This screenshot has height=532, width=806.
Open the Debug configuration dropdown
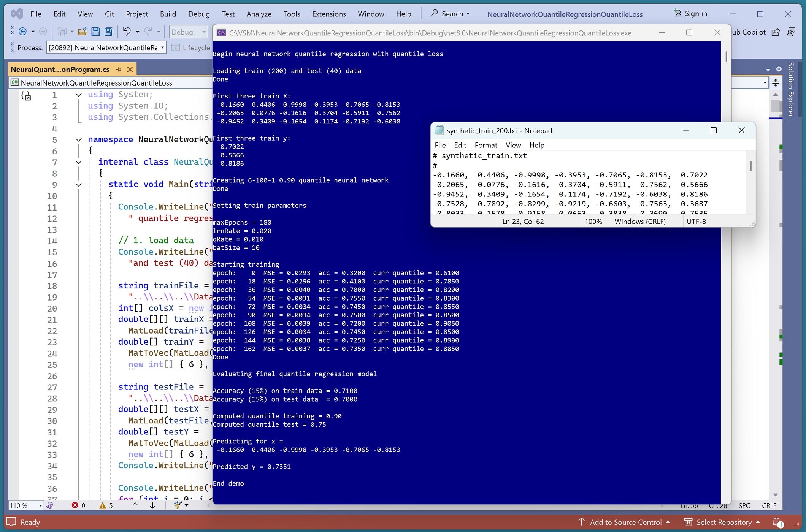point(189,32)
